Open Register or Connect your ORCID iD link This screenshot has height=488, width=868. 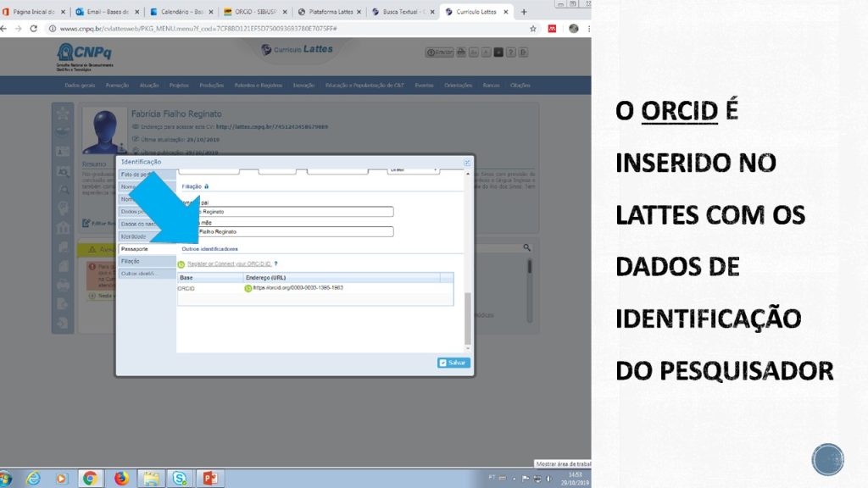click(229, 264)
